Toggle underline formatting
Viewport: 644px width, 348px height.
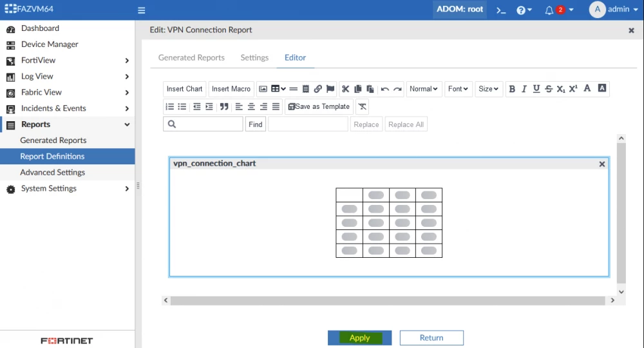[x=536, y=89]
